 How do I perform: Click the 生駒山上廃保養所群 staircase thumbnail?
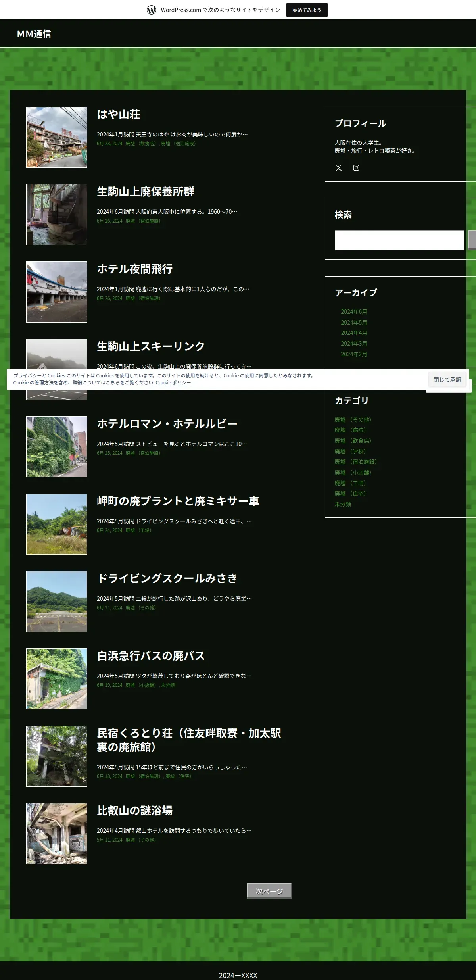(57, 215)
